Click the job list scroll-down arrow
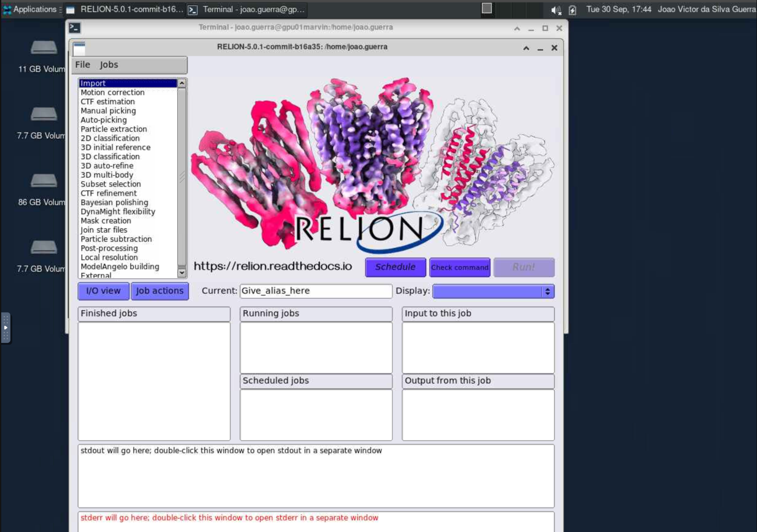 182,272
